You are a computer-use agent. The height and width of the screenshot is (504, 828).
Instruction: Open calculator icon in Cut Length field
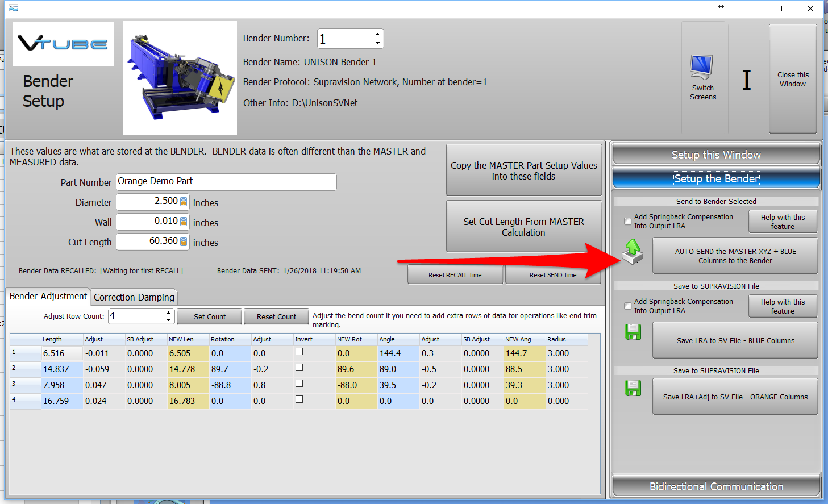184,241
